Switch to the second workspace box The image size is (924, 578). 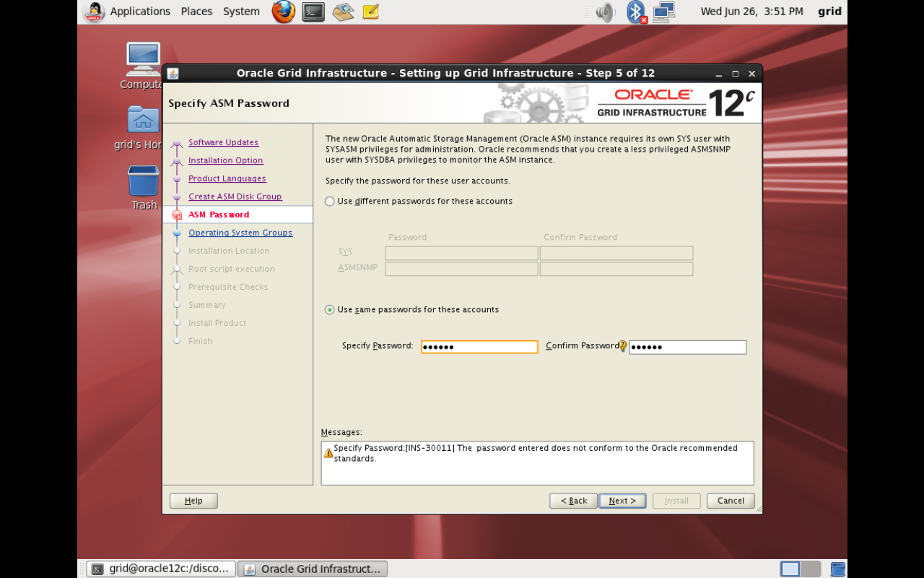tap(811, 569)
